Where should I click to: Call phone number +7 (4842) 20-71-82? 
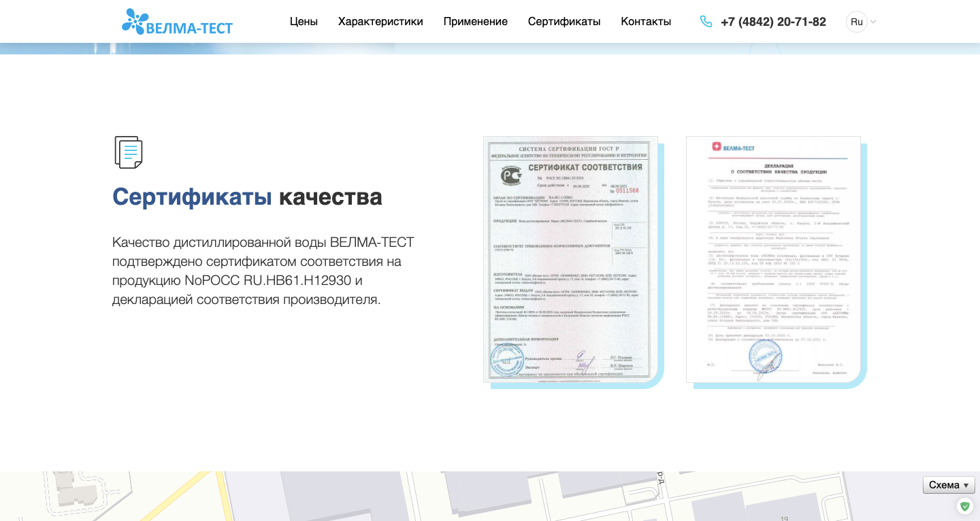pyautogui.click(x=773, y=22)
